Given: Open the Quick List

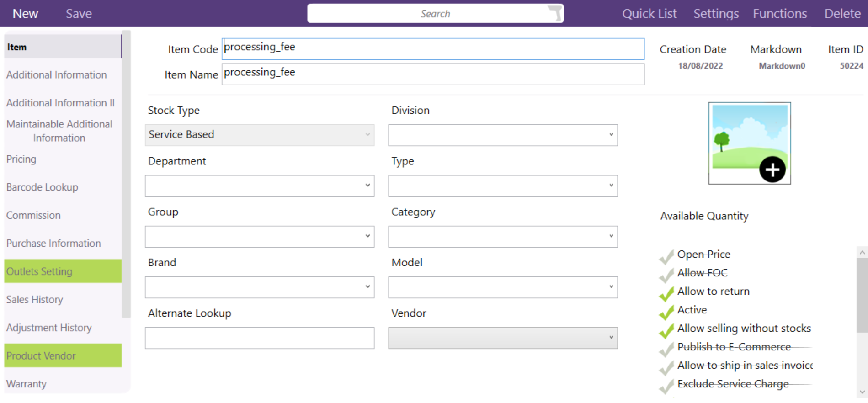Looking at the screenshot, I should point(649,14).
